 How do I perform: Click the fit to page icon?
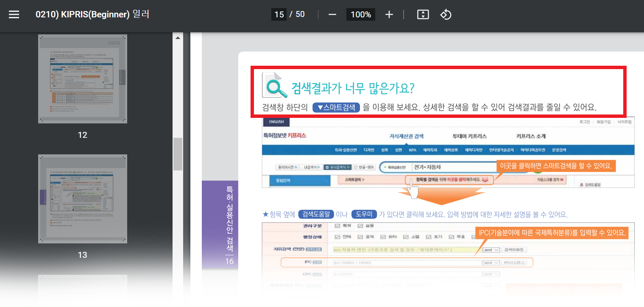click(x=423, y=14)
